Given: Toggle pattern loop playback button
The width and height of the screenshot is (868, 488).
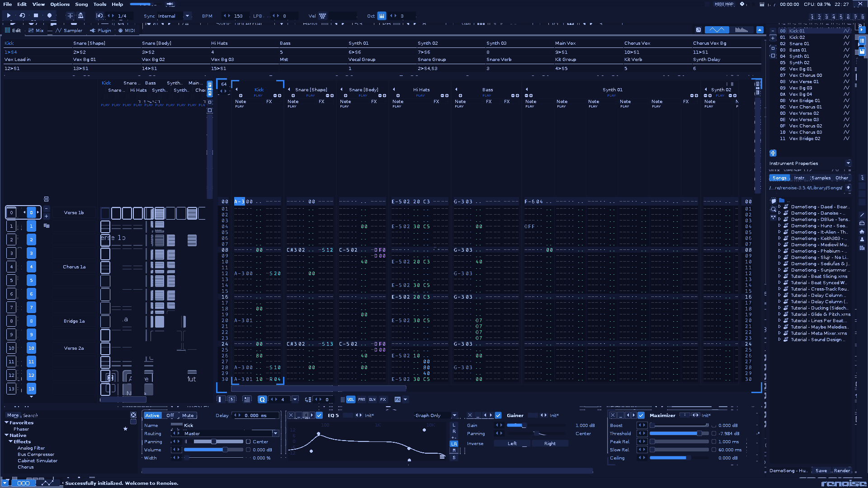Looking at the screenshot, I should [22, 15].
